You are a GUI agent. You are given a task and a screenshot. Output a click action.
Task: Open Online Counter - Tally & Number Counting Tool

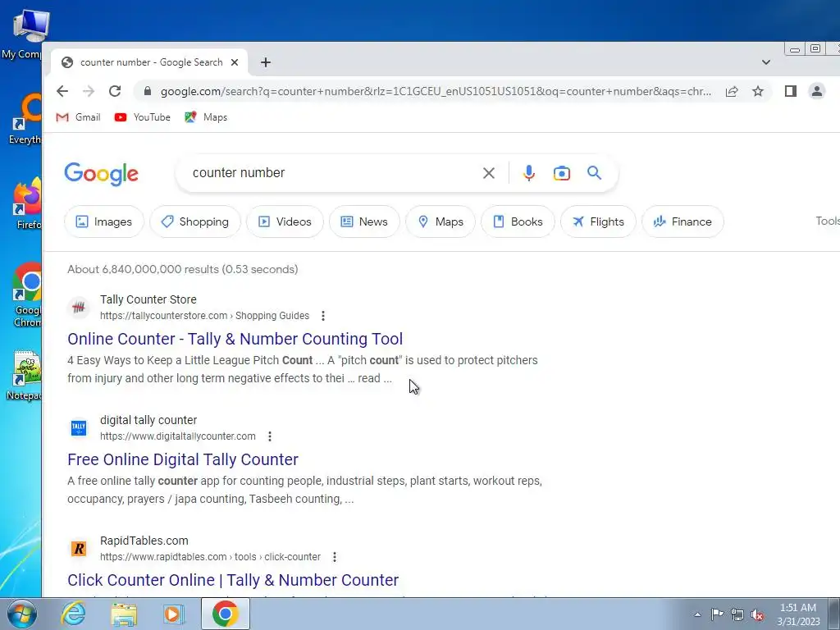tap(235, 339)
